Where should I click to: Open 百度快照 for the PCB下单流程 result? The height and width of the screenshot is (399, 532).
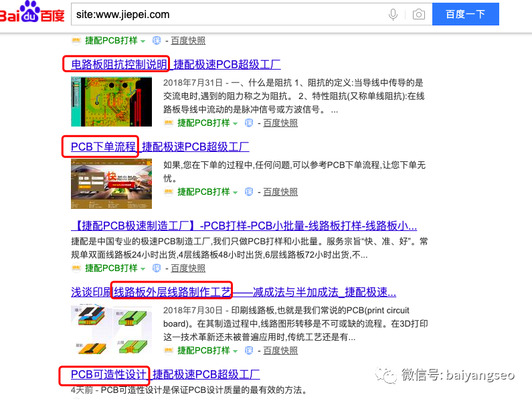[280, 191]
